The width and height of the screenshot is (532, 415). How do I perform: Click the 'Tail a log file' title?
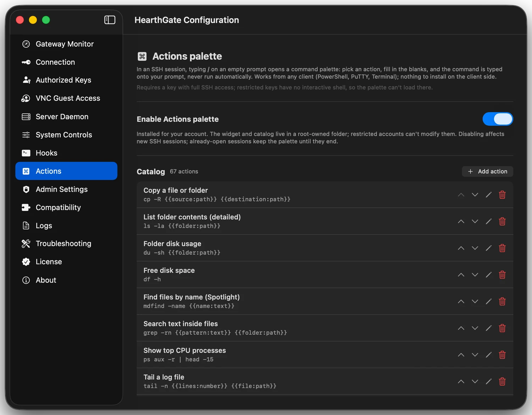(164, 377)
